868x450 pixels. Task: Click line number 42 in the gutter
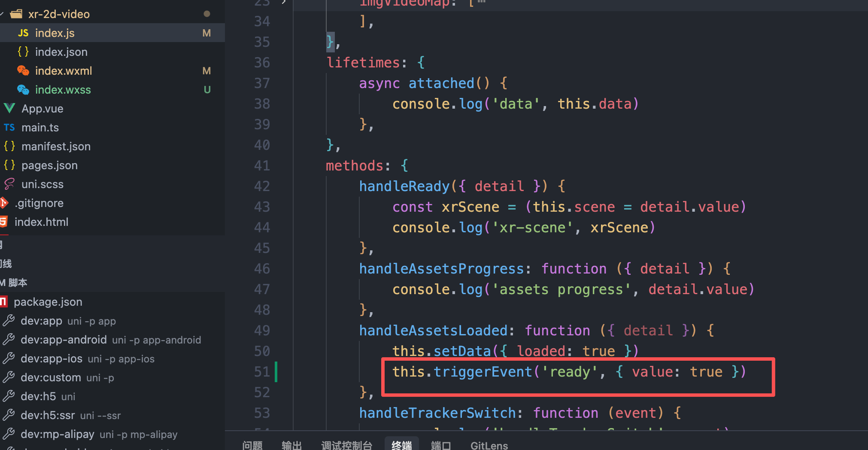point(262,186)
